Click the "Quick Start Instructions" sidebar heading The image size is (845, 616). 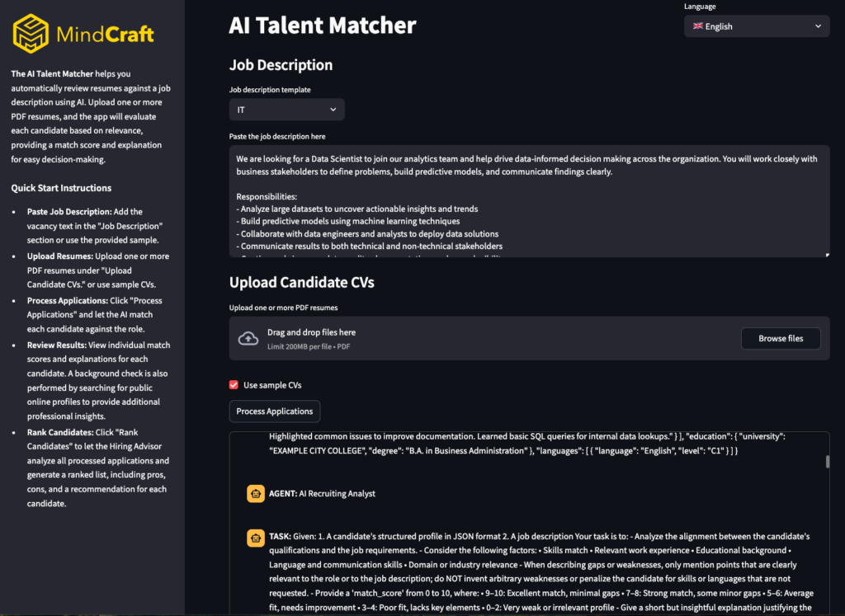coord(61,188)
